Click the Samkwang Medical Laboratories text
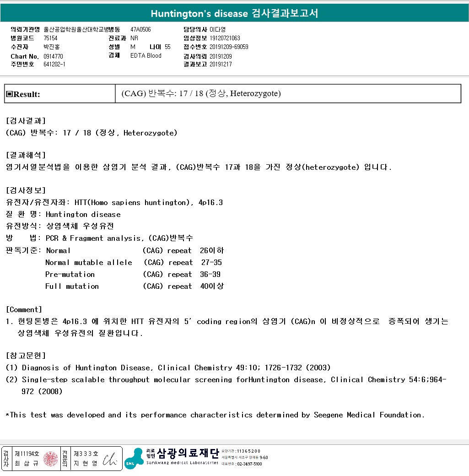 coord(182,463)
